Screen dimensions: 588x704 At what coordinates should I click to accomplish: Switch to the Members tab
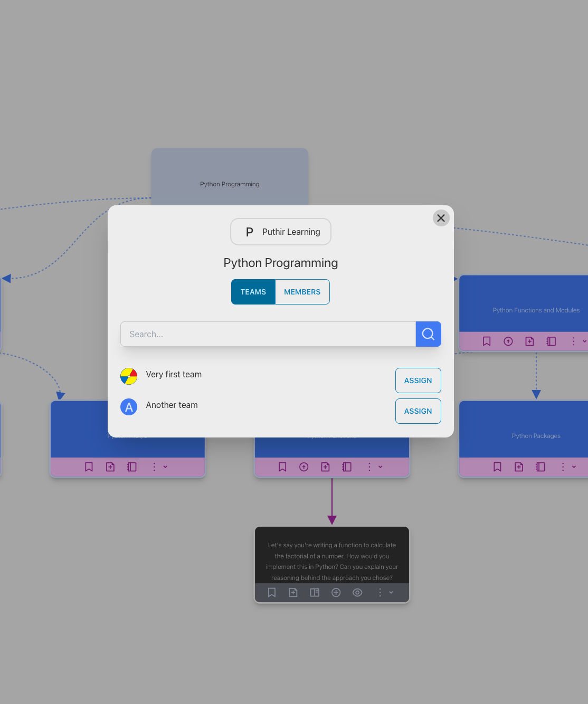[302, 292]
